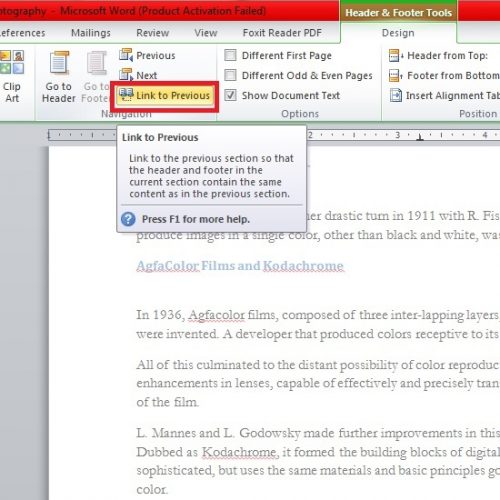The height and width of the screenshot is (500, 500).
Task: Enable Different First Page checkbox
Action: click(230, 55)
